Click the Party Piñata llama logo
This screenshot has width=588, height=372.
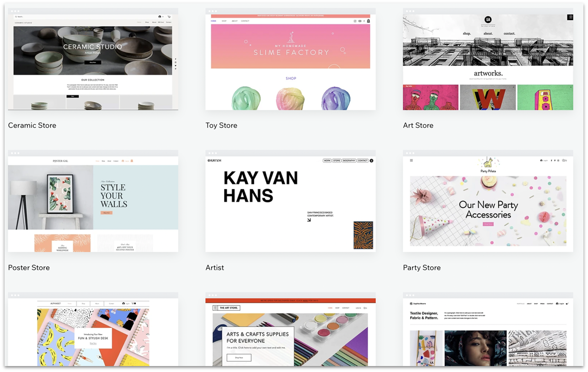(488, 163)
